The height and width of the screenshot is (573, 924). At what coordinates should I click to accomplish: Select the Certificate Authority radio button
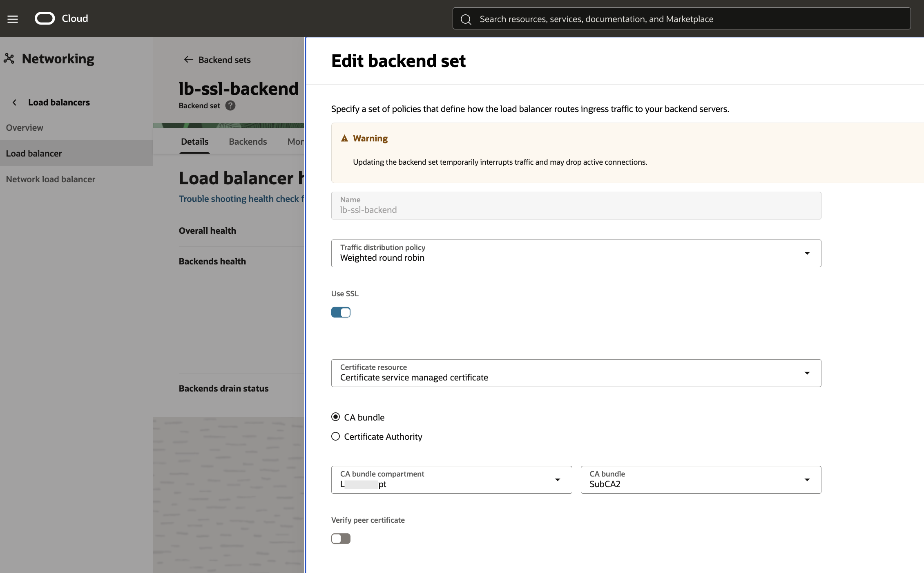335,436
